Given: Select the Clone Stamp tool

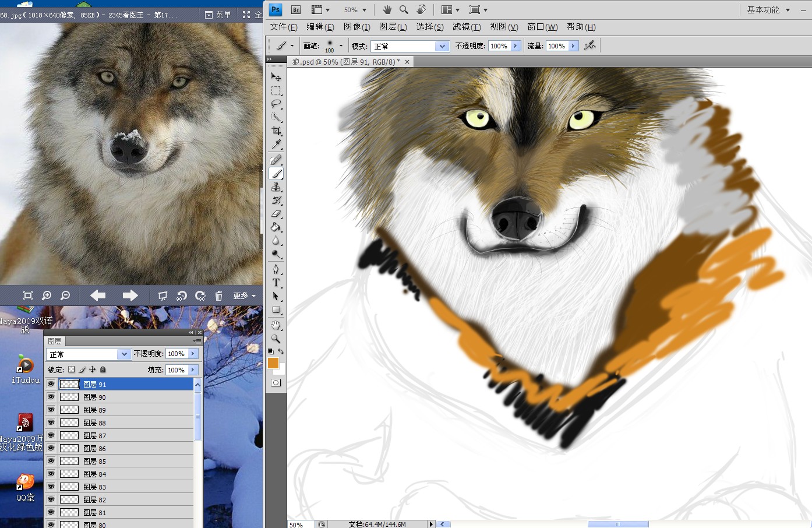Looking at the screenshot, I should point(276,187).
